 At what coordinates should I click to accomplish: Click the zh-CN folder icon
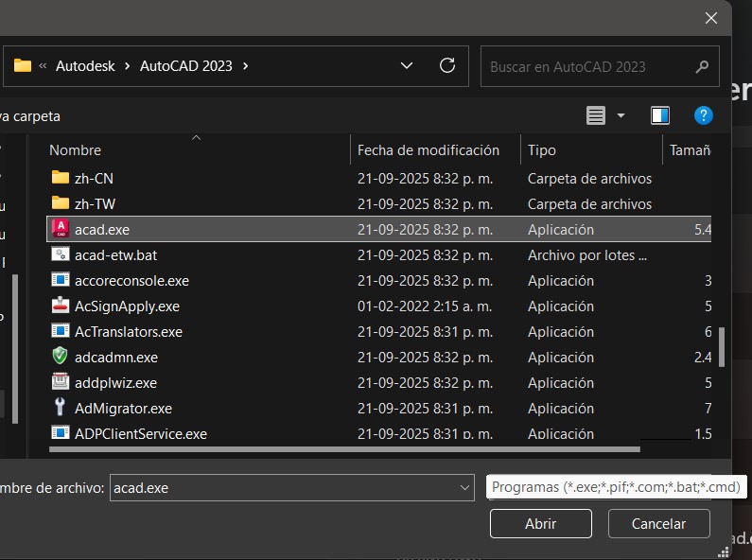[x=61, y=178]
